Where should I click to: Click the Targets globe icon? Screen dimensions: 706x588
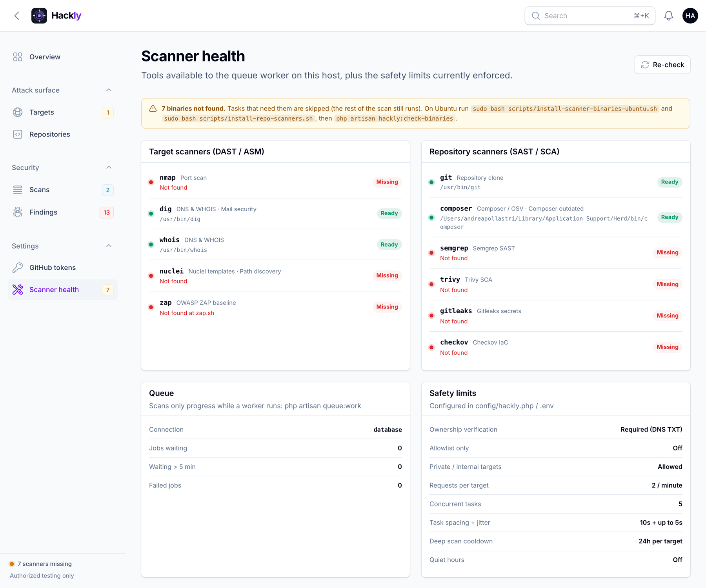tap(18, 113)
